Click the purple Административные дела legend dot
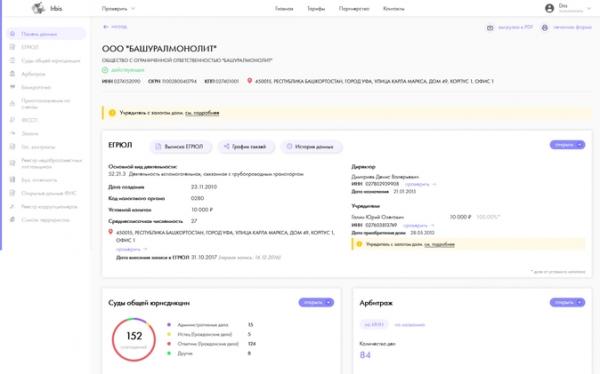 (169, 325)
